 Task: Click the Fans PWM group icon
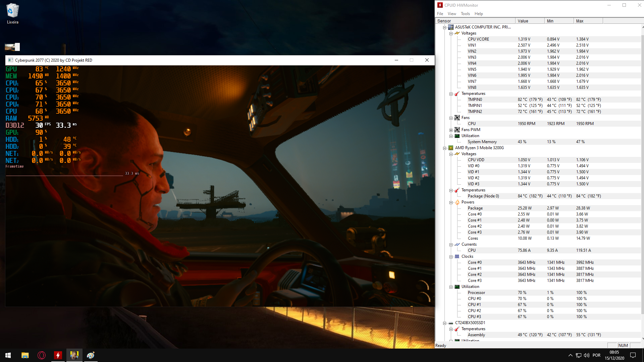457,130
